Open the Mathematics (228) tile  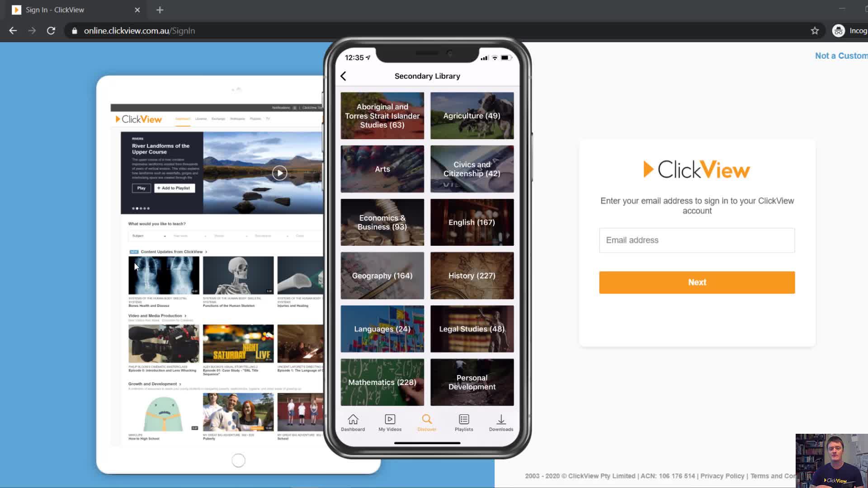(x=382, y=382)
